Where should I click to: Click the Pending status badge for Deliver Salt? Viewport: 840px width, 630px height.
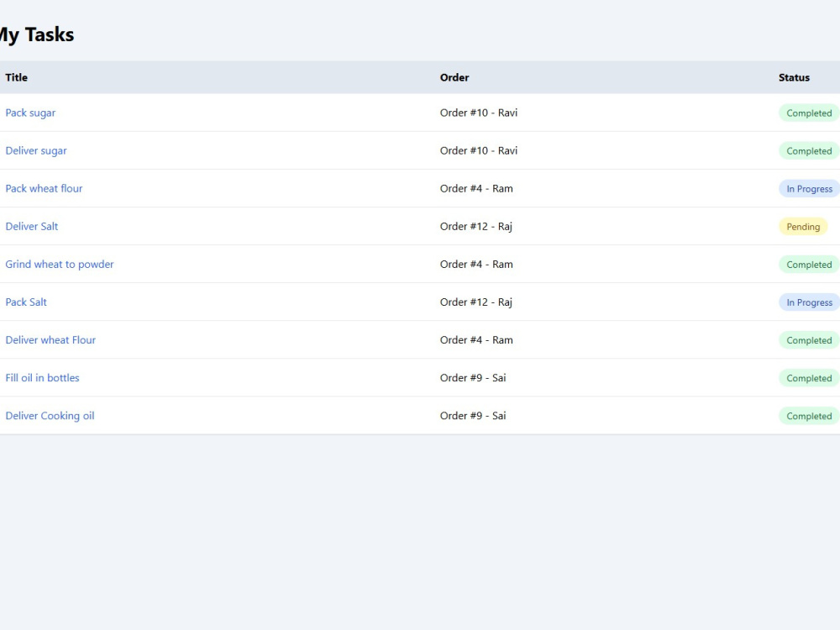click(x=803, y=227)
